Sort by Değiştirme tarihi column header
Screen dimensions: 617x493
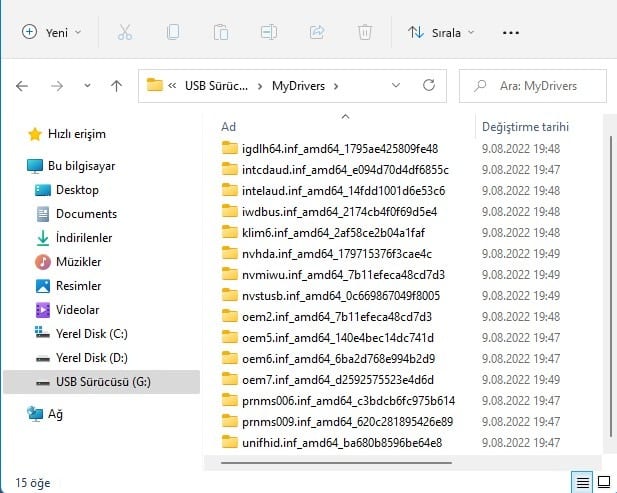pyautogui.click(x=525, y=127)
